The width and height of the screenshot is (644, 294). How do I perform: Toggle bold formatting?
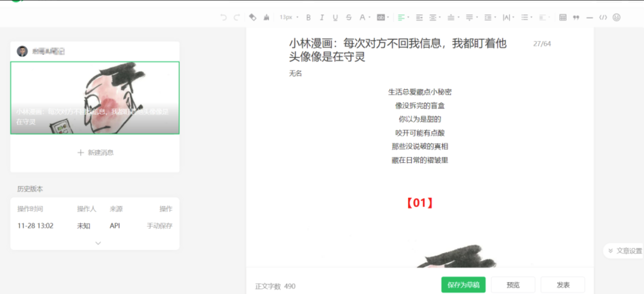[308, 17]
